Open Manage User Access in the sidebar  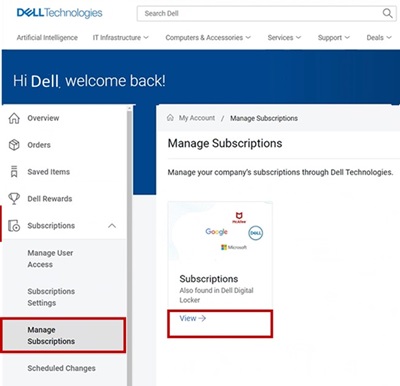click(50, 259)
